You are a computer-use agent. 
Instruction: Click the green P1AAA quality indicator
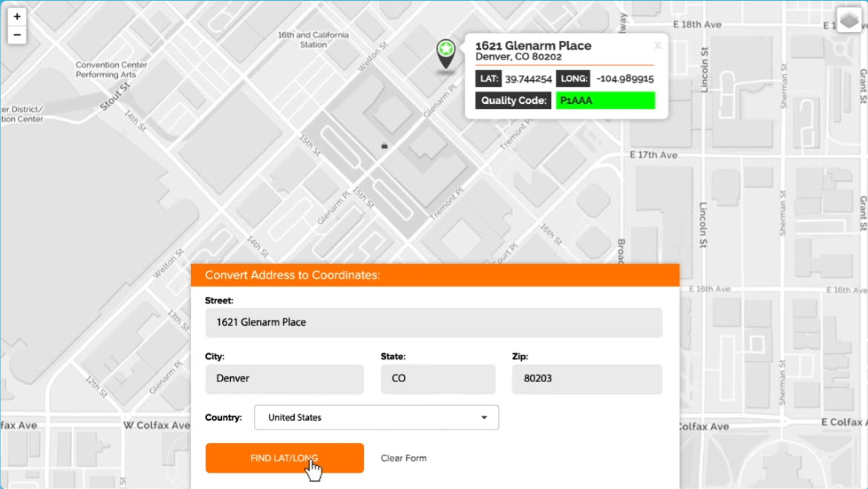pyautogui.click(x=605, y=100)
